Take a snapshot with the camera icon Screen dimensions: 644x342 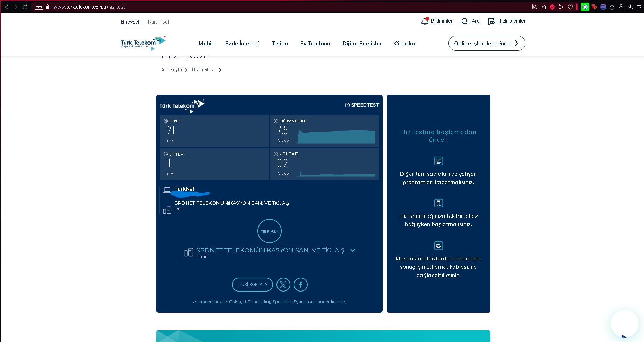[543, 7]
